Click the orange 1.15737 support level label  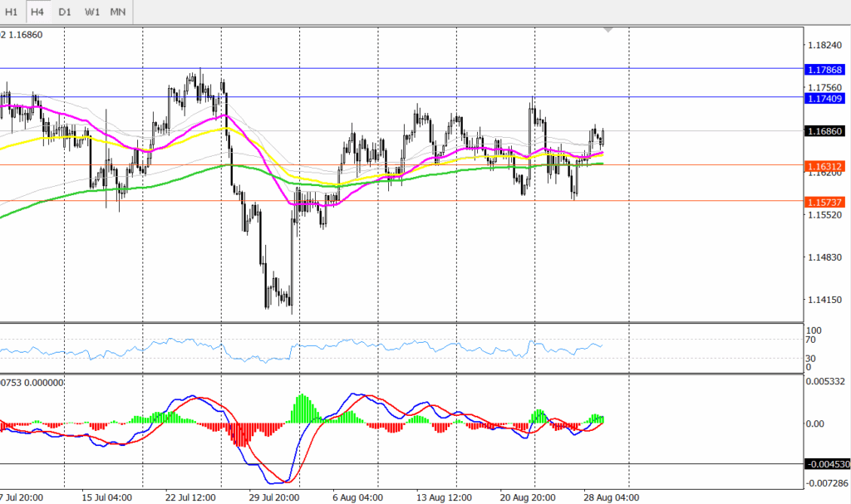(825, 202)
